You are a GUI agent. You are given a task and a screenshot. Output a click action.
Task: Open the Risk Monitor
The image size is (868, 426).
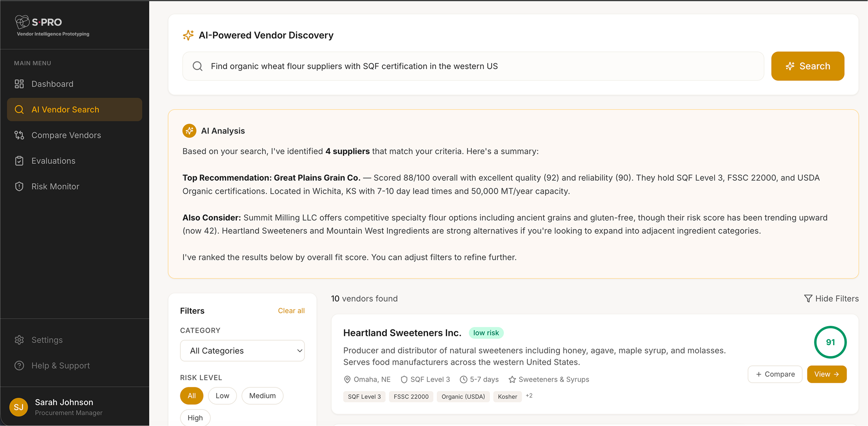pos(55,186)
